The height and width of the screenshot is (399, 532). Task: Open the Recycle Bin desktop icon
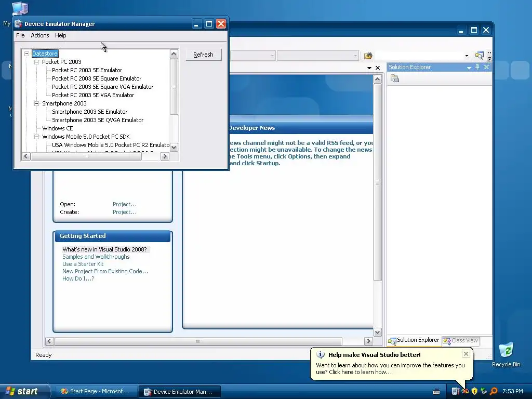tap(506, 354)
